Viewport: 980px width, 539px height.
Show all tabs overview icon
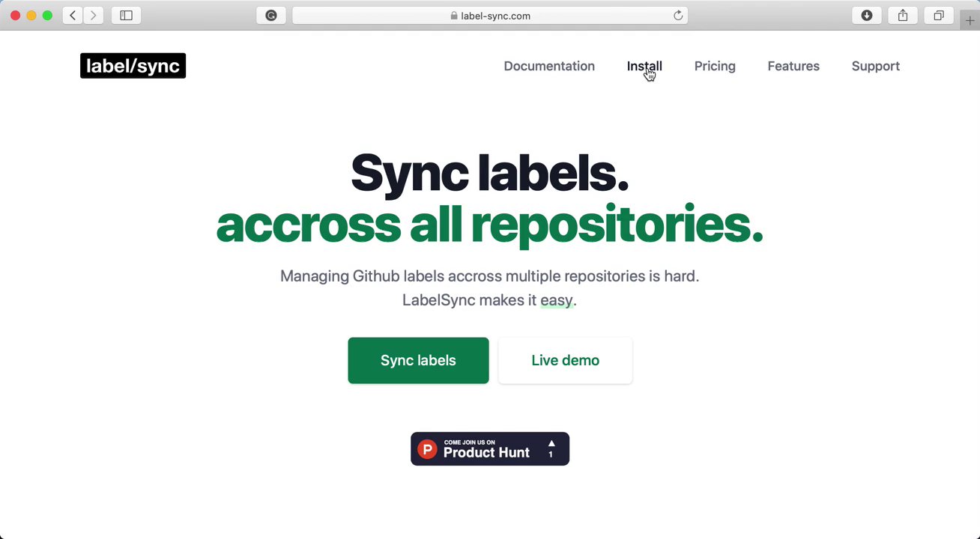[x=939, y=15]
